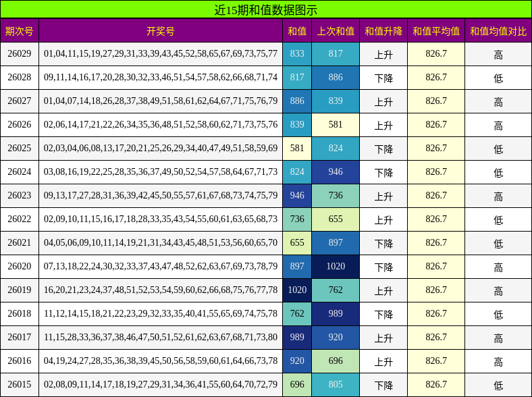Click the 低 comparison cell in row 26022
The height and width of the screenshot is (397, 532).
[498, 219]
